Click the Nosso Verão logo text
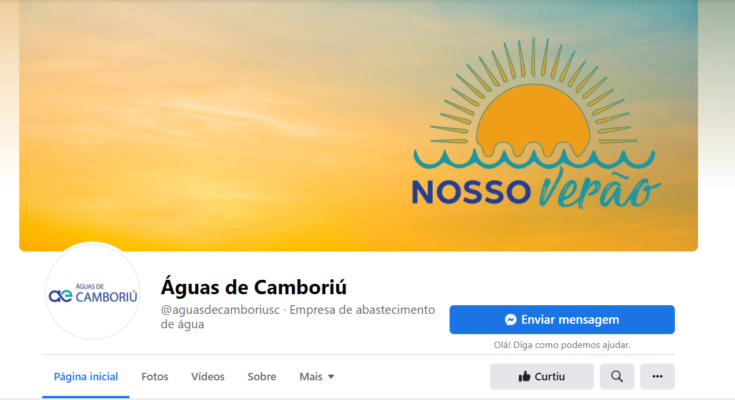735x400 pixels. tap(536, 189)
